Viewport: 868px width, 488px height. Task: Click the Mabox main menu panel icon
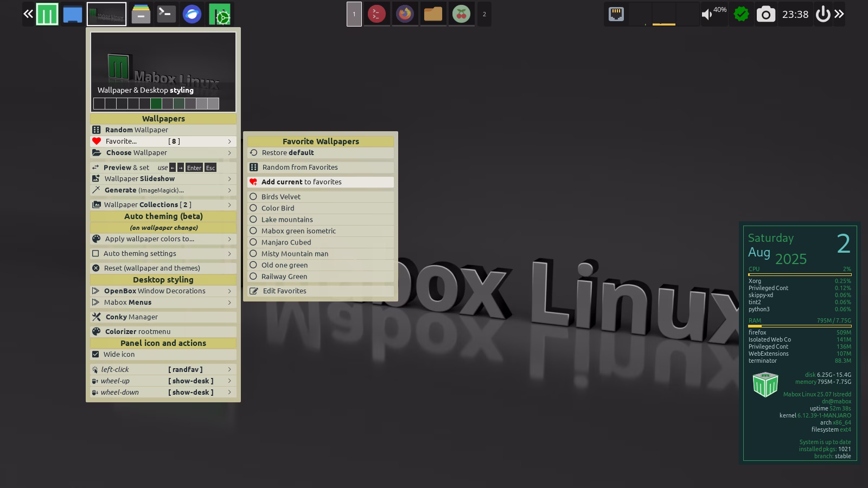coord(47,14)
